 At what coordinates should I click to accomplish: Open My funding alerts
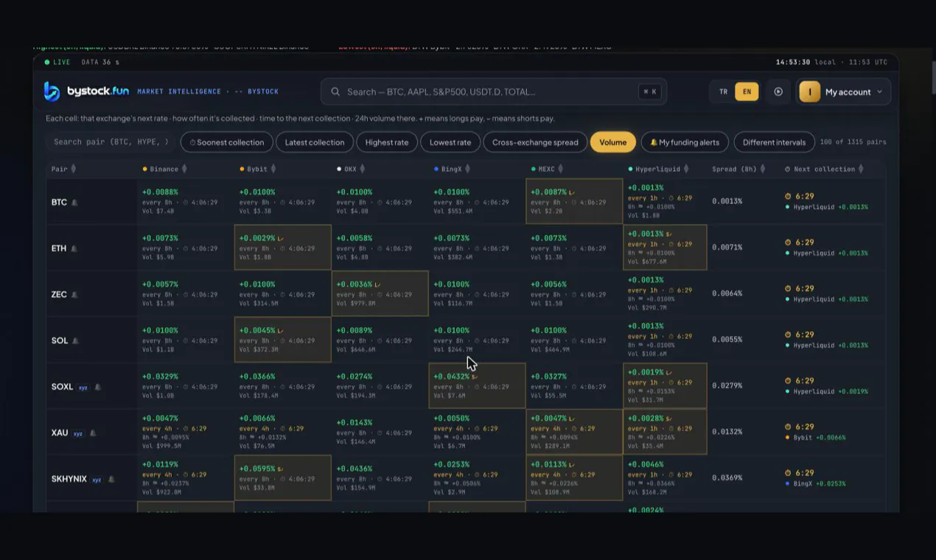tap(685, 142)
